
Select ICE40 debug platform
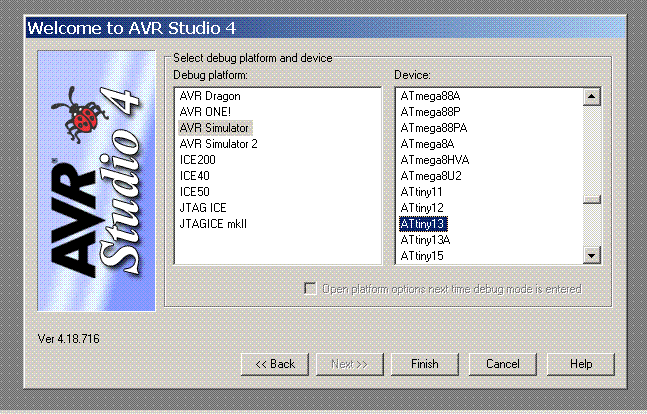pos(195,176)
